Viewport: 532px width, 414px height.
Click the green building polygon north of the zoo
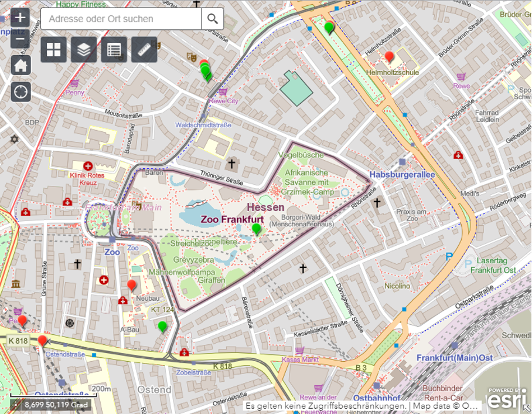296,89
